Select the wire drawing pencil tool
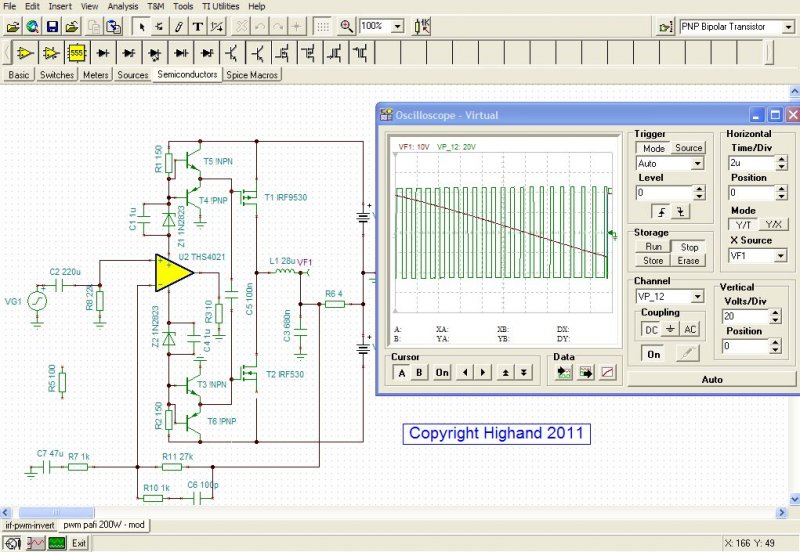This screenshot has width=800, height=552. [x=179, y=27]
